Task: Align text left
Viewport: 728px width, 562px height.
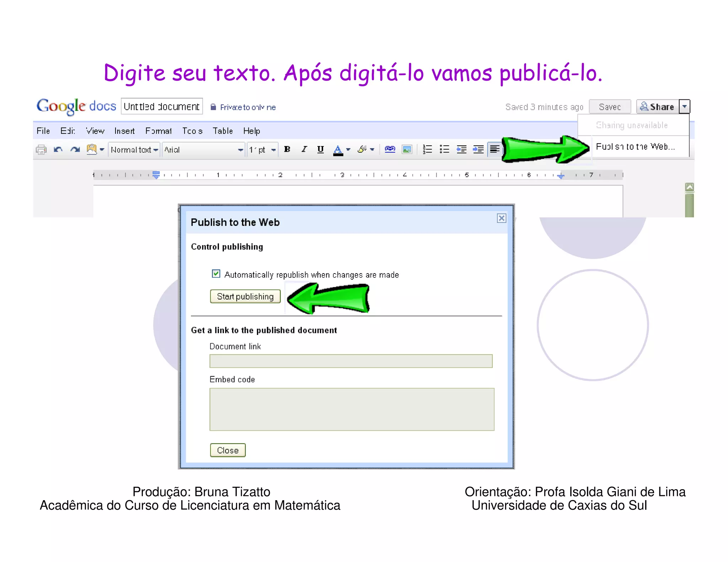Action: 494,149
